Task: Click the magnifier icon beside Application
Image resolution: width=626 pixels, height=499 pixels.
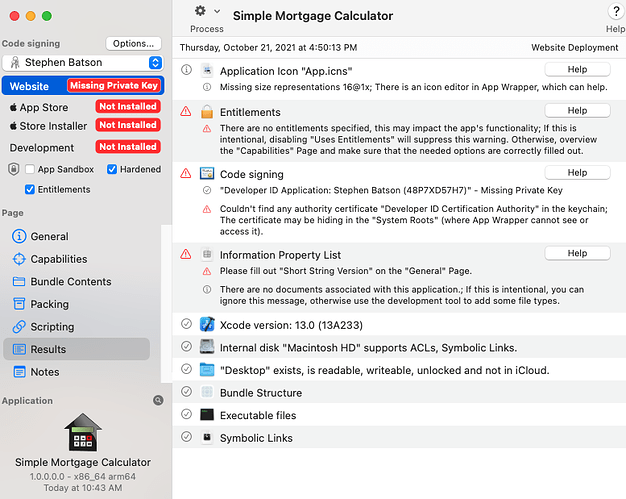Action: click(x=158, y=400)
